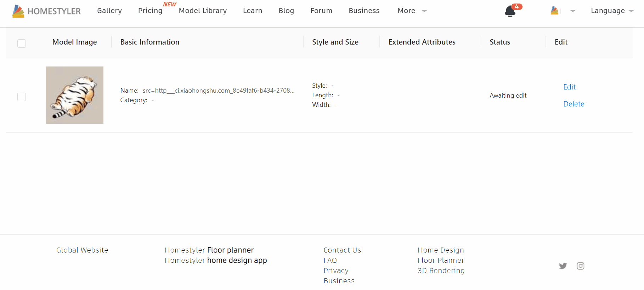
Task: Open the Forum nav item
Action: (321, 11)
